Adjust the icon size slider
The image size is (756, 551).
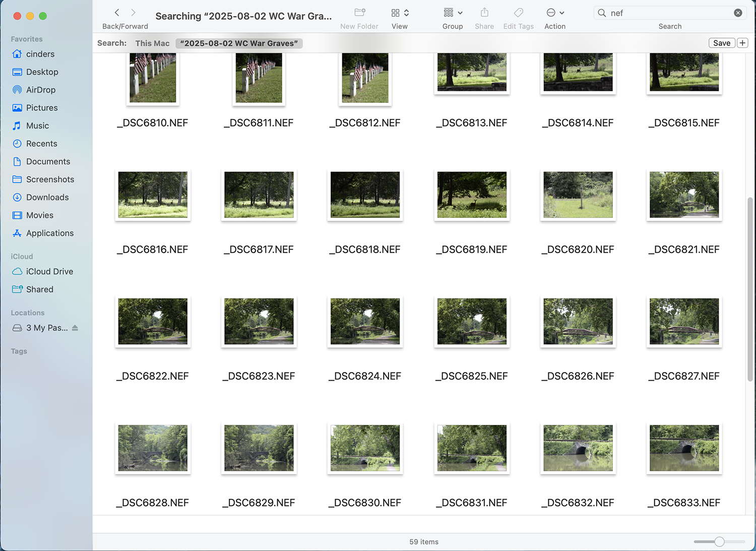pos(719,541)
